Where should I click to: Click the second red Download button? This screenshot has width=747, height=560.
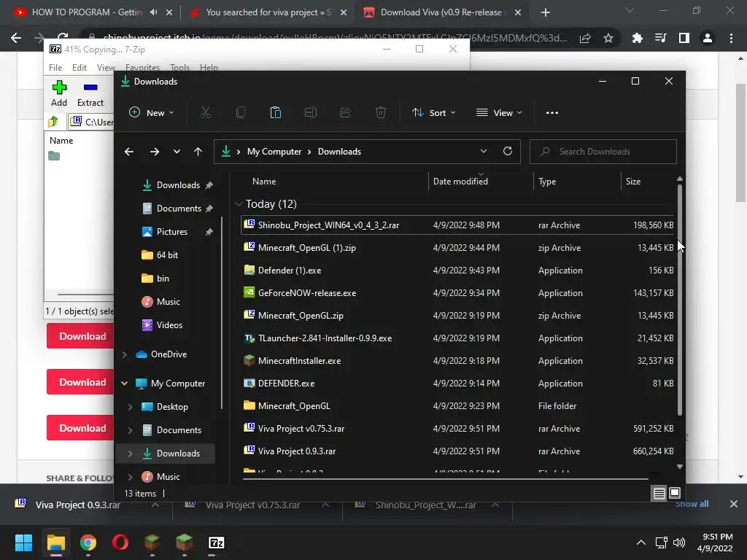click(80, 382)
